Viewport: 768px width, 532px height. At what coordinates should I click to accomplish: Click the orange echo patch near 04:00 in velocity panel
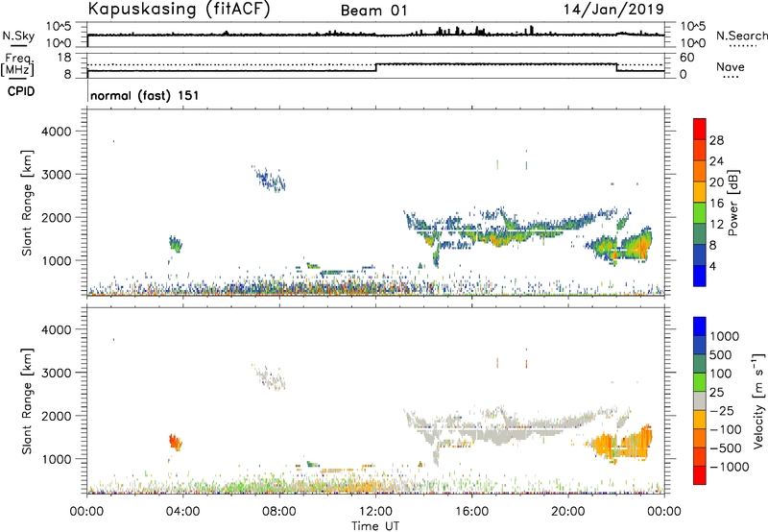tap(175, 443)
